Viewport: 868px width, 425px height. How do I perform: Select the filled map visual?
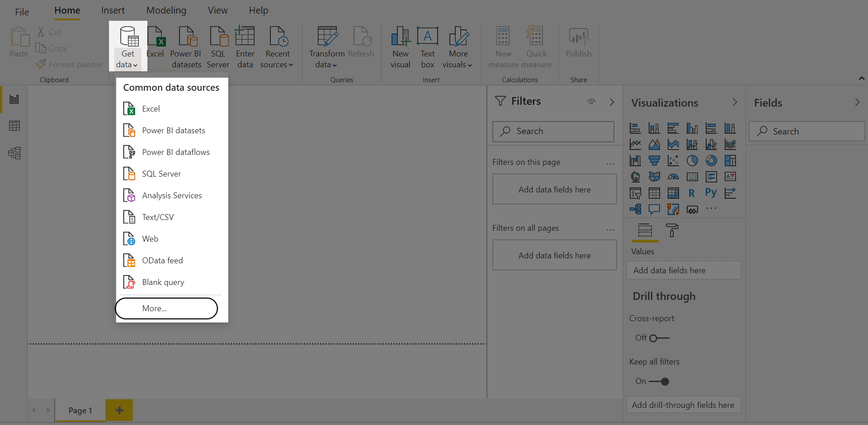point(654,177)
